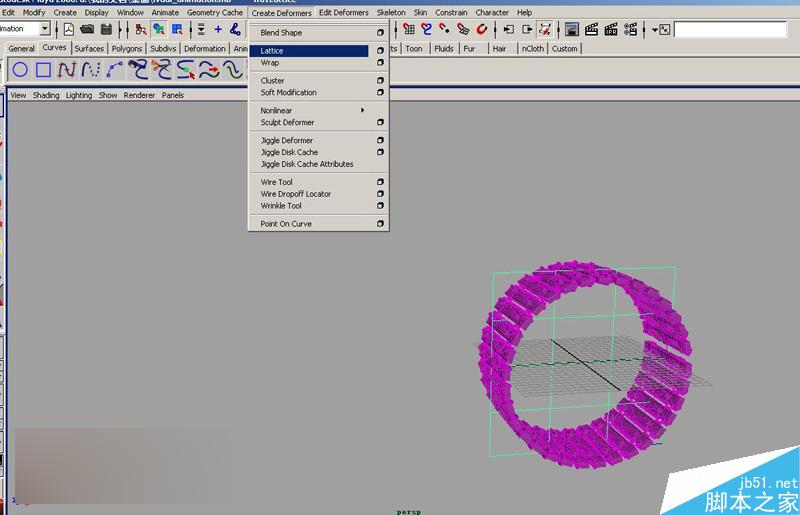The image size is (800, 515).
Task: Click the select by object type icon
Action: pos(159,30)
